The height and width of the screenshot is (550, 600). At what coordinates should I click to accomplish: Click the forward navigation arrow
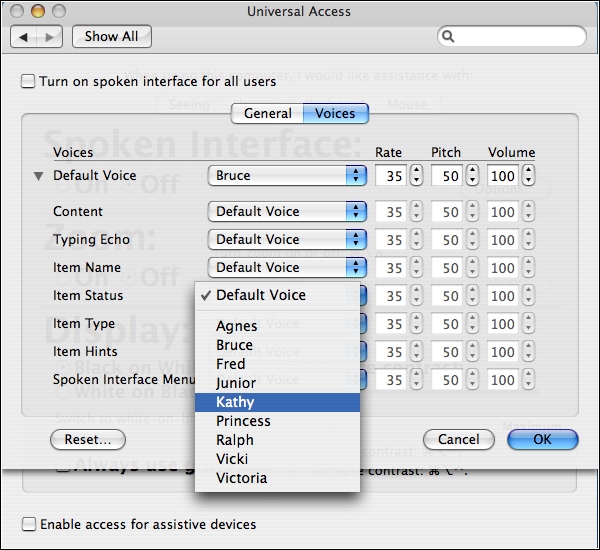[x=49, y=37]
